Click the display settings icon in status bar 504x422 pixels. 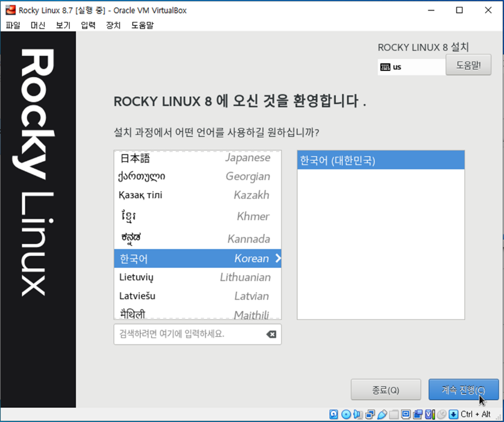pyautogui.click(x=406, y=414)
